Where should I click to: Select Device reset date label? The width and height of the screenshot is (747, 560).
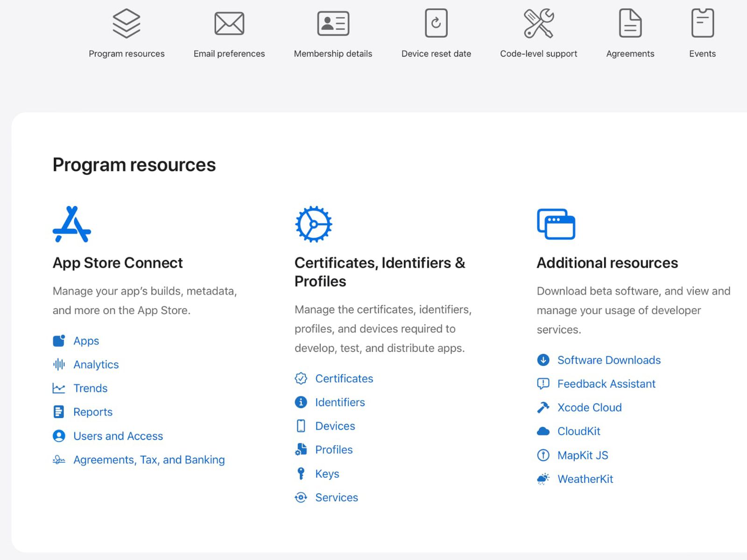[x=436, y=54]
